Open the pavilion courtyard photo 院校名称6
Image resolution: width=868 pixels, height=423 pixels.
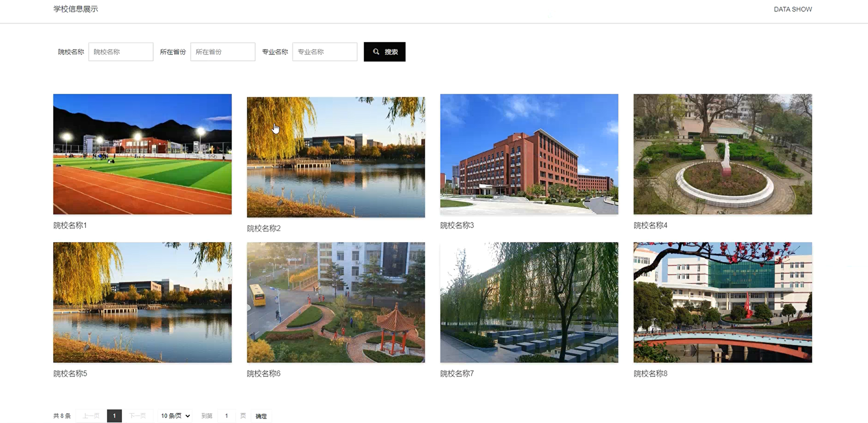[x=336, y=302]
